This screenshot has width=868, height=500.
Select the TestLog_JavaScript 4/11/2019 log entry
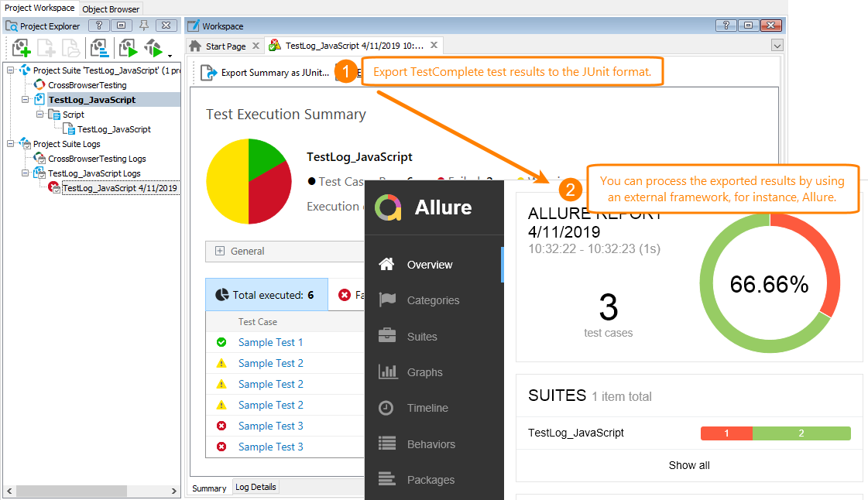(120, 187)
